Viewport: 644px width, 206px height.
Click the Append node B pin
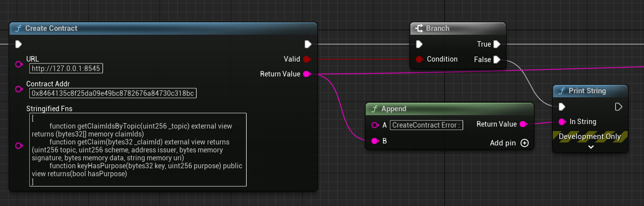[375, 141]
